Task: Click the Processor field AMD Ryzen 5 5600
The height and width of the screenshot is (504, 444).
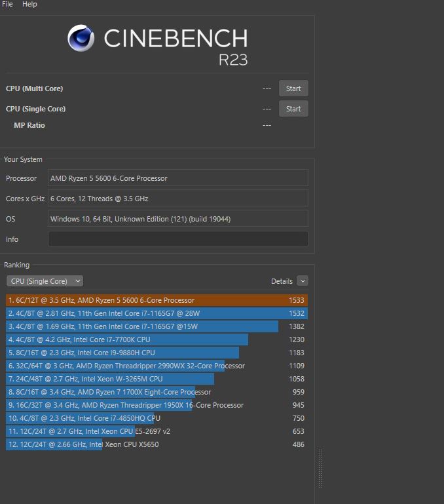Action: pyautogui.click(x=178, y=178)
